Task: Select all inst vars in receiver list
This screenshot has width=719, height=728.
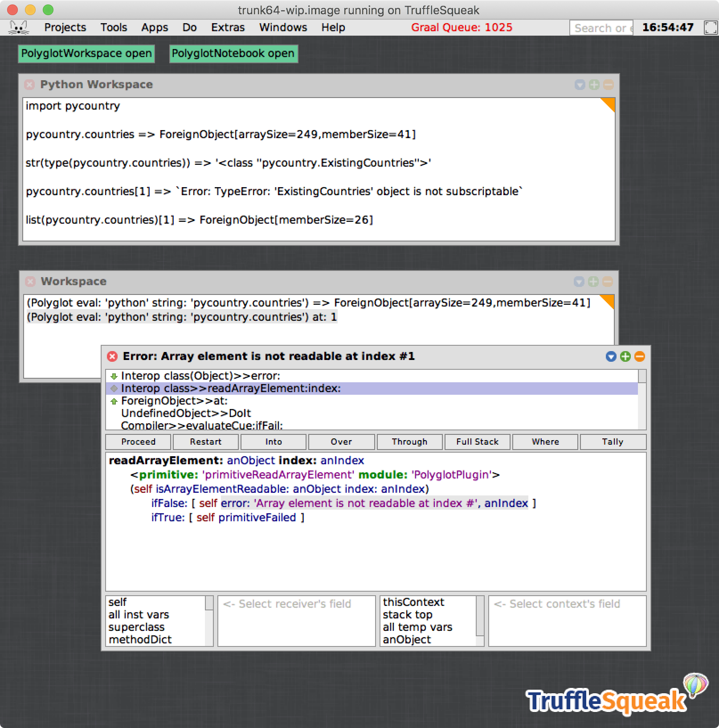Action: (x=156, y=615)
